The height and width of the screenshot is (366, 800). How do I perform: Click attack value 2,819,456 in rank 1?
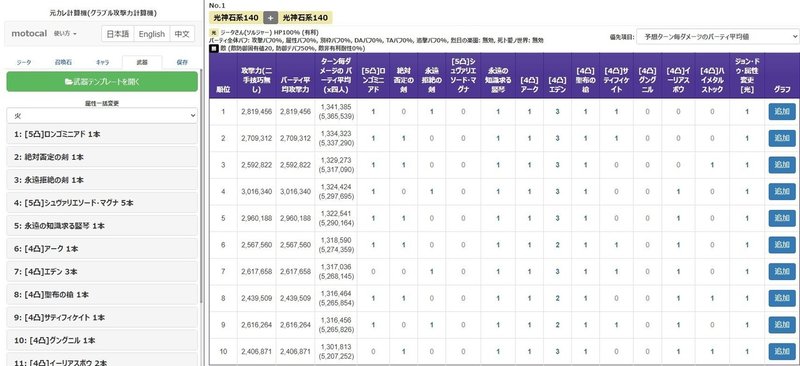[x=257, y=111]
